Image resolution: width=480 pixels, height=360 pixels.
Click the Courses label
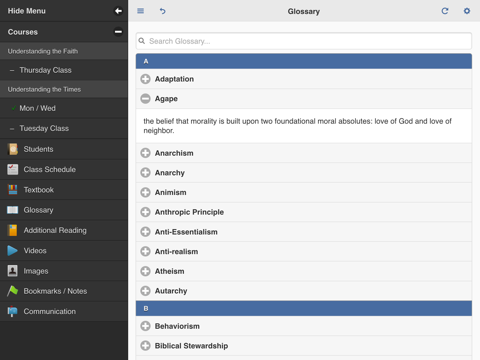point(23,32)
